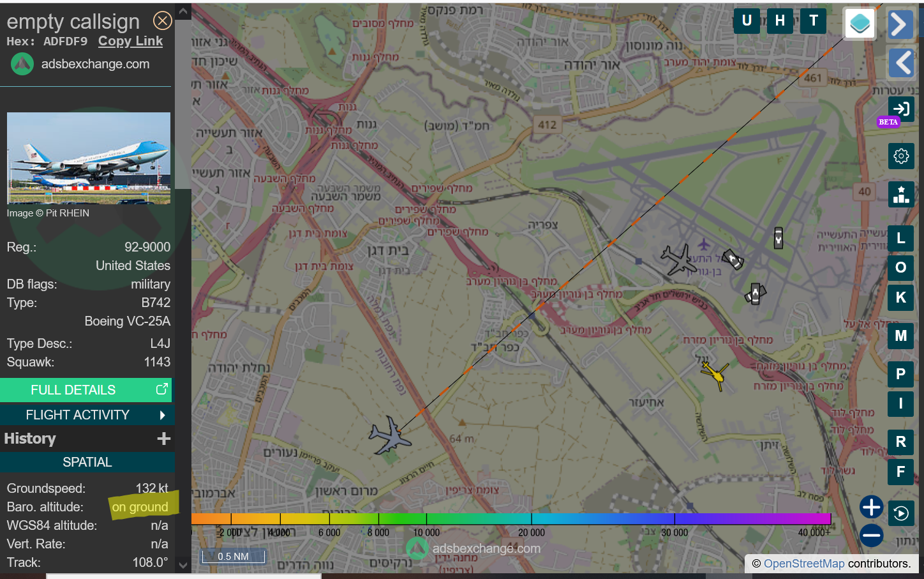Open the Air Force One photo thumbnail
Screen dimensions: 924x579
(x=89, y=158)
